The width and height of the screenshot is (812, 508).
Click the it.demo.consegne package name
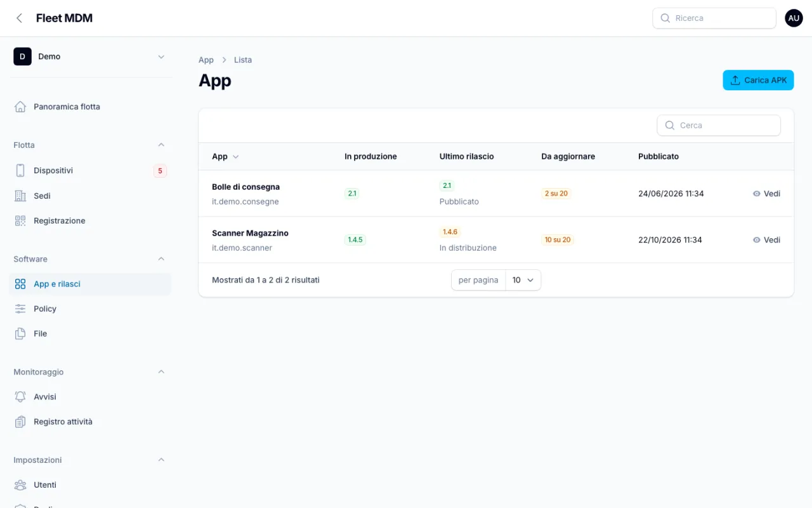(x=246, y=202)
